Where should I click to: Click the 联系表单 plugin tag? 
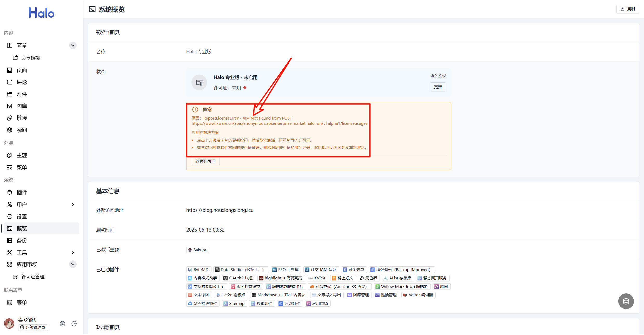[354, 270]
